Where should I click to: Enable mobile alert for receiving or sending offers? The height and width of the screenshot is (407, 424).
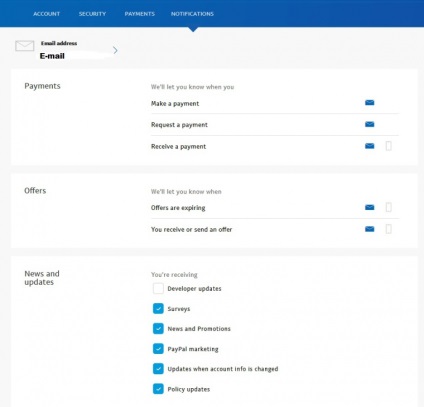point(388,229)
